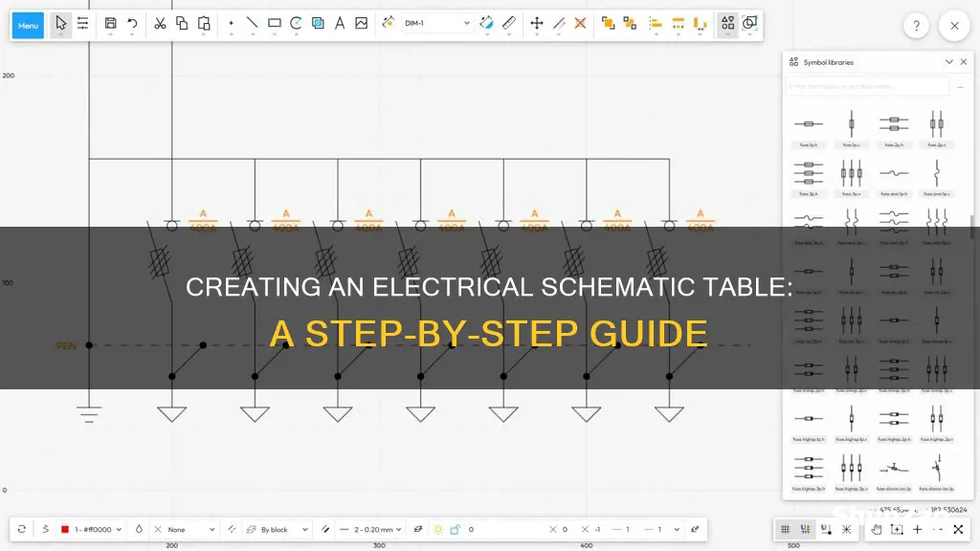This screenshot has height=551, width=980.
Task: Select the Rectangle drawing tool
Action: click(x=275, y=24)
